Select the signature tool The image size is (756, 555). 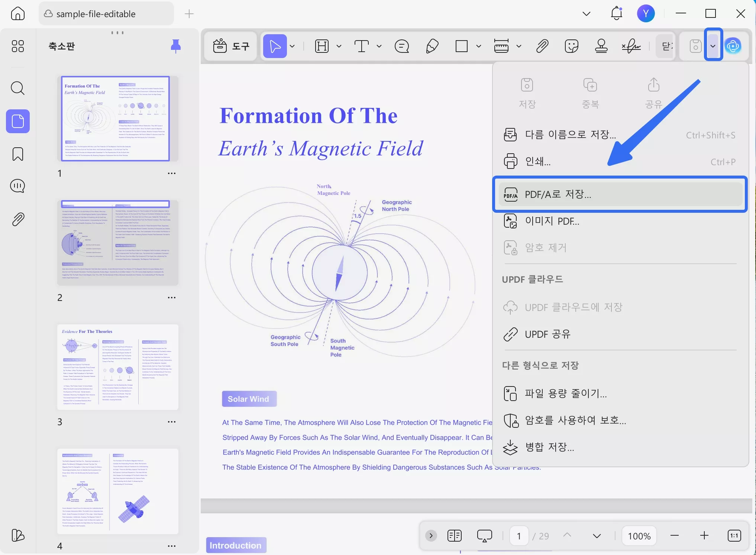pyautogui.click(x=631, y=46)
